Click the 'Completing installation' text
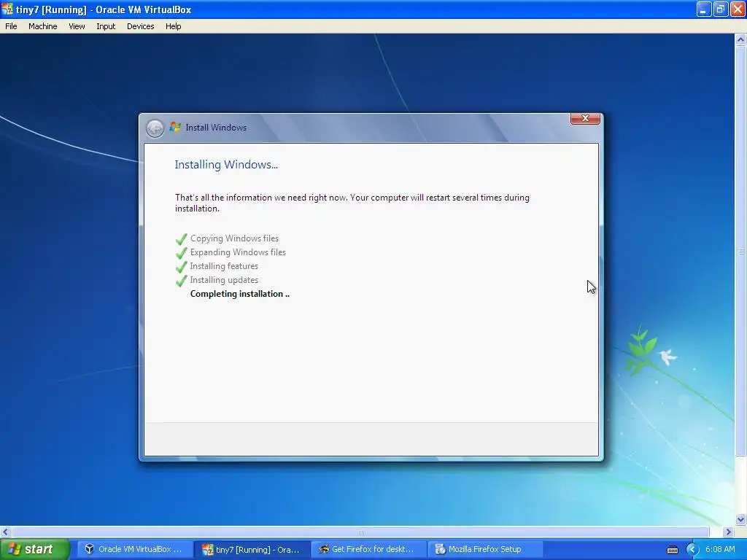 click(x=239, y=294)
